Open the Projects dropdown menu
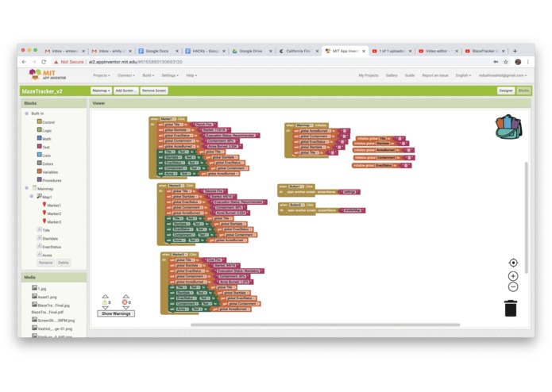Screen dimensions: 552x392 [102, 75]
